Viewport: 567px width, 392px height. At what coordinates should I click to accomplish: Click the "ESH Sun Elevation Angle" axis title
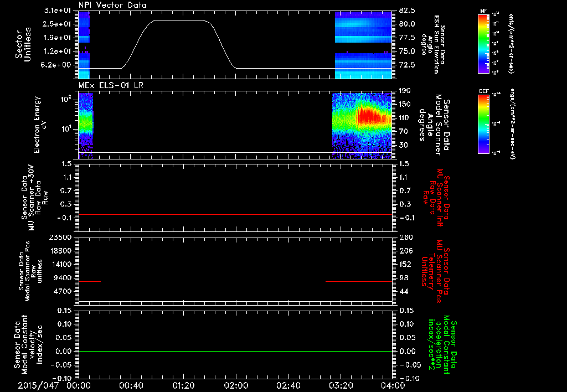pyautogui.click(x=434, y=44)
